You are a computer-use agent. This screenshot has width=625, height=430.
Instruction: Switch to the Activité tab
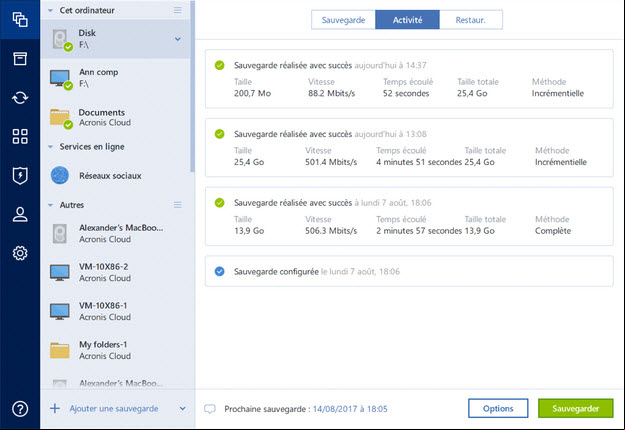point(407,20)
